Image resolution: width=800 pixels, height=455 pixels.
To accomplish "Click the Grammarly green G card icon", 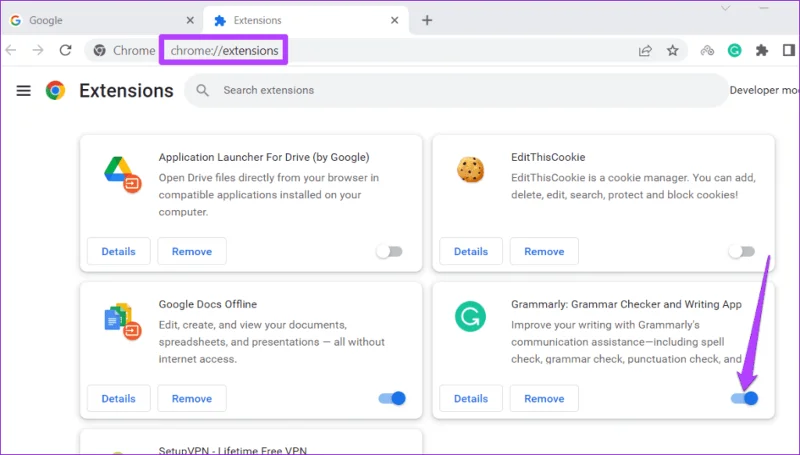I will pos(470,317).
